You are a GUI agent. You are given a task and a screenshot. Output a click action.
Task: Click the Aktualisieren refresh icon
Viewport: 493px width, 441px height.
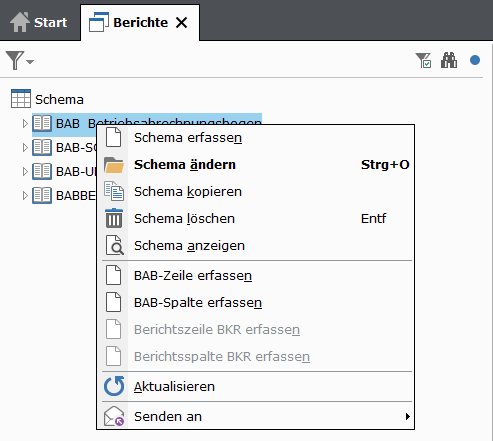114,386
